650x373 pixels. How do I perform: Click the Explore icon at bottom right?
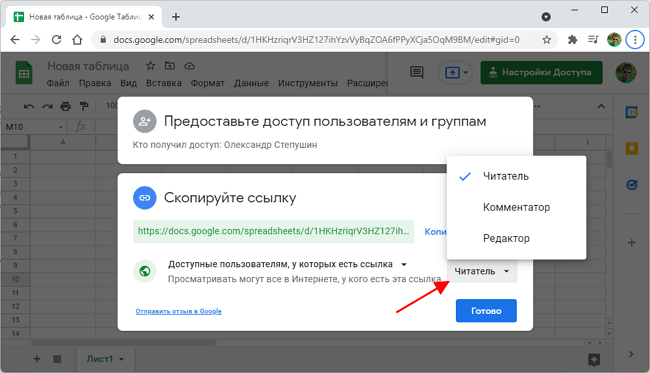tap(594, 360)
